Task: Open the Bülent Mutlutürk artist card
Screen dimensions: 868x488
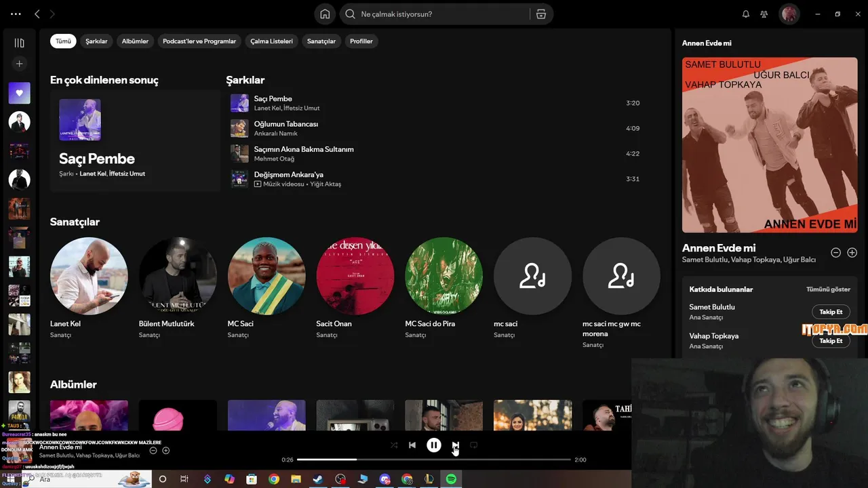Action: (178, 288)
